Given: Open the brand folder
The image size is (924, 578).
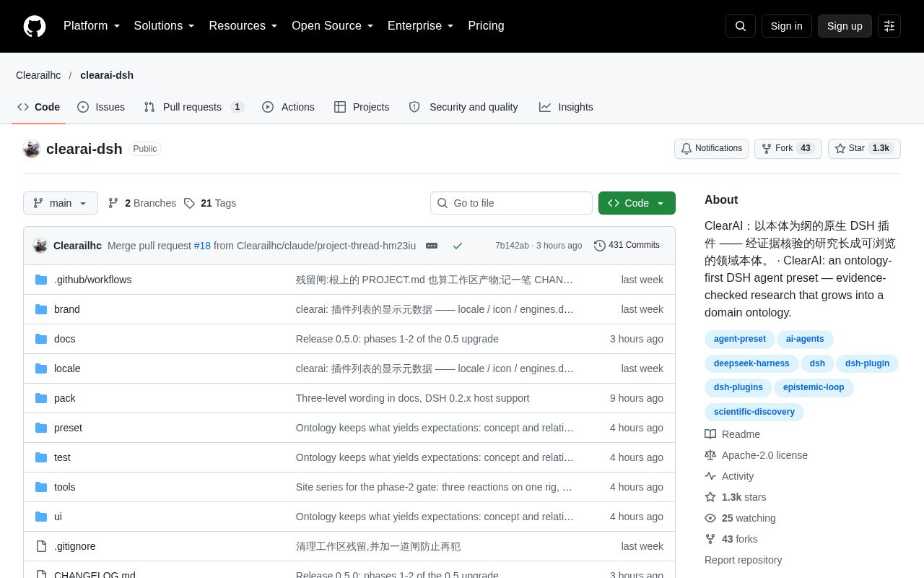Looking at the screenshot, I should click(x=67, y=309).
